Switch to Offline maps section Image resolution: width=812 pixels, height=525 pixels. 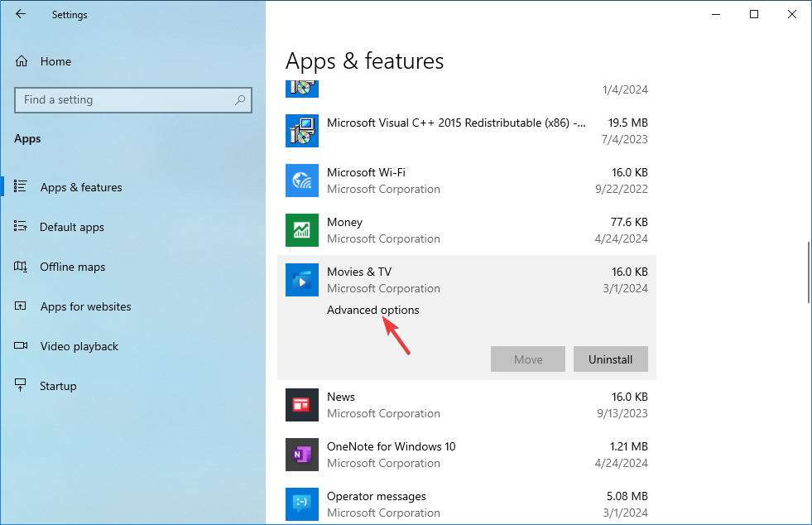tap(73, 267)
